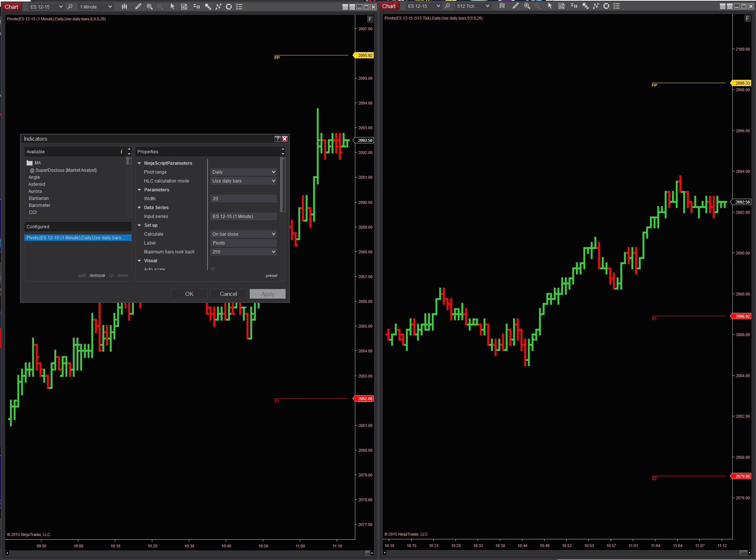756x560 pixels.
Task: Click the OK button in Indicators dialog
Action: click(189, 294)
